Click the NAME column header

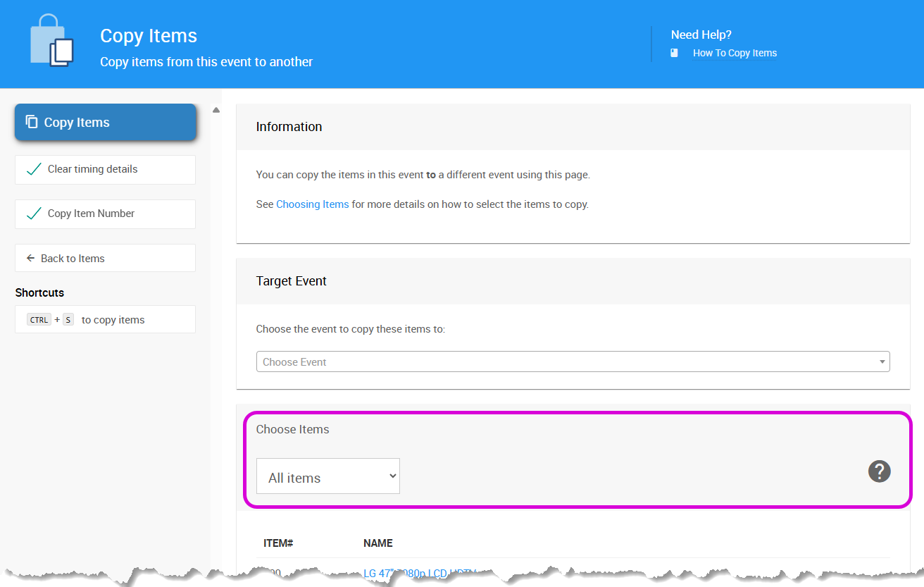(378, 543)
